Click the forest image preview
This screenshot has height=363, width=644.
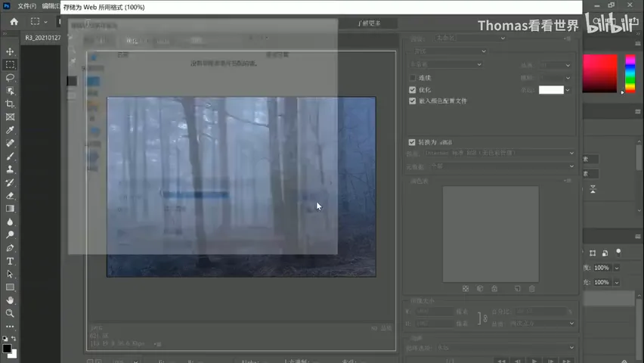(x=241, y=187)
